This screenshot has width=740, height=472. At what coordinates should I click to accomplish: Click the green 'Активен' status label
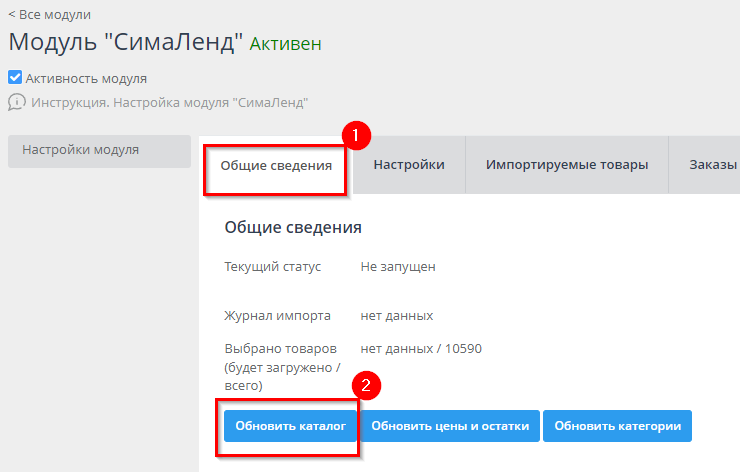(x=285, y=44)
